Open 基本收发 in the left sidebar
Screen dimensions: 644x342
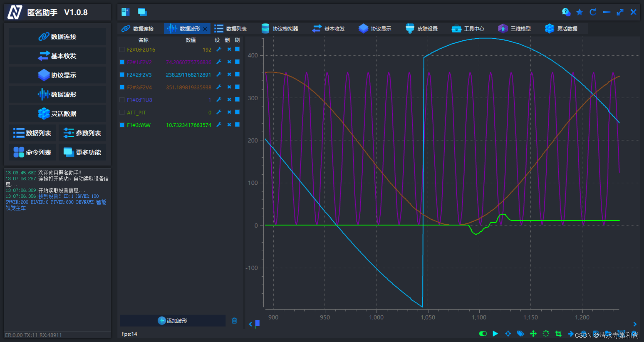(x=57, y=56)
